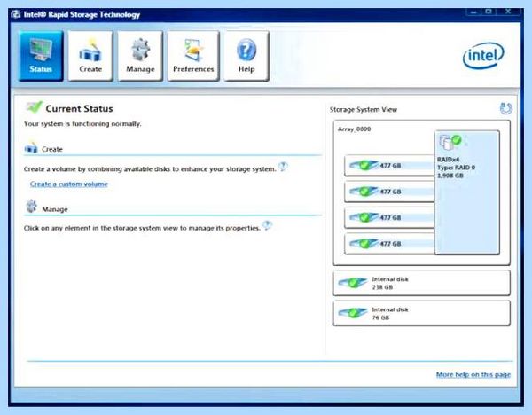
Task: Open the Create tab
Action: click(x=90, y=56)
